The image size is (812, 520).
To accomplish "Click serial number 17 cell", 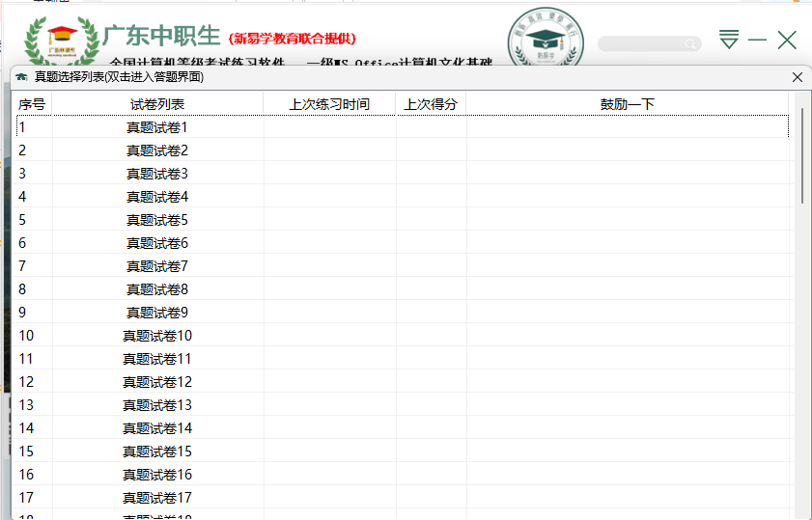I will click(x=34, y=498).
